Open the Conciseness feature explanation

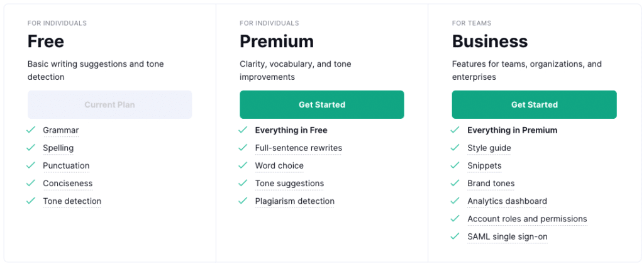tap(68, 184)
